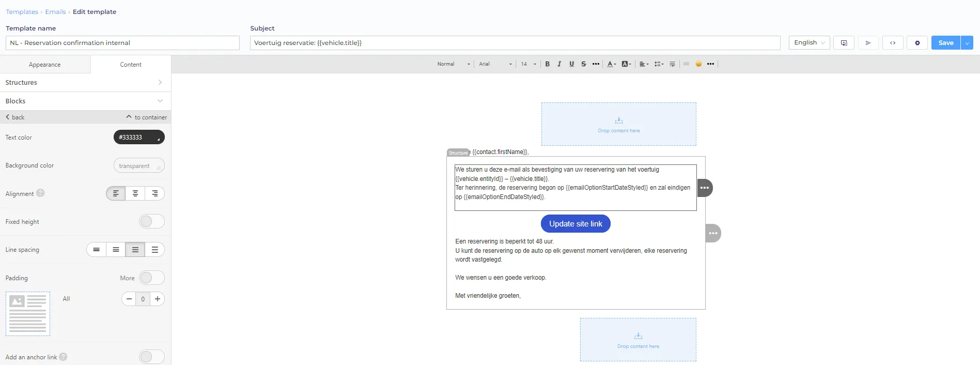
Task: Open the text highlight color tool
Action: click(x=626, y=64)
